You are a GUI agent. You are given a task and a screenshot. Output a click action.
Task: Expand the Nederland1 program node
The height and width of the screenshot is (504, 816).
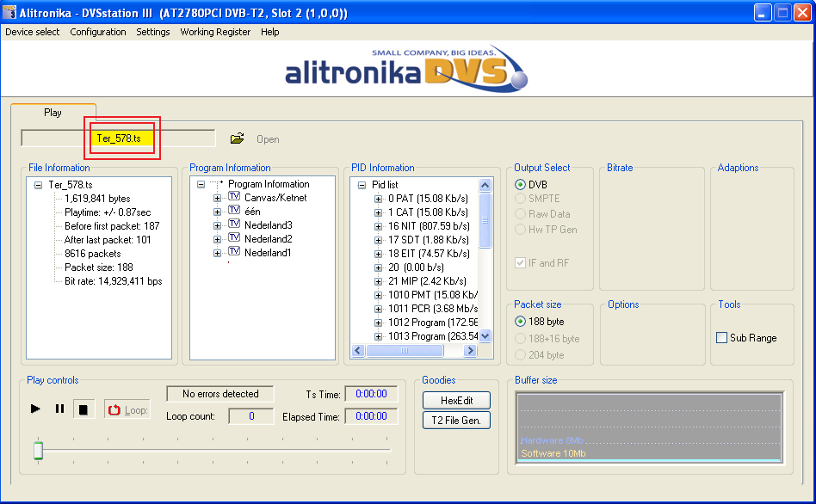[x=218, y=254]
